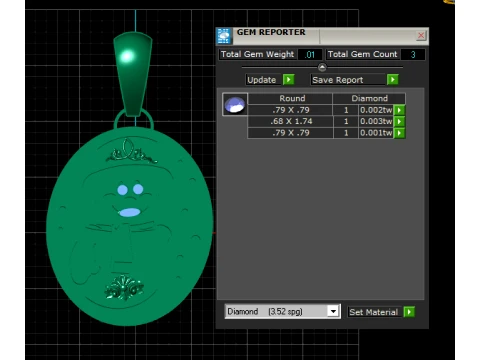Collapse the panel with the round up-arrow
The height and width of the screenshot is (360, 480).
tap(322, 67)
